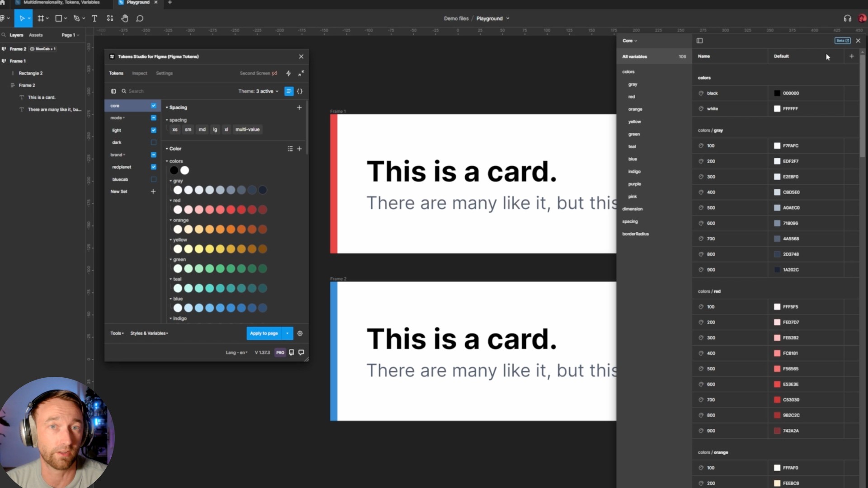Uncheck the redplanet token set

154,167
